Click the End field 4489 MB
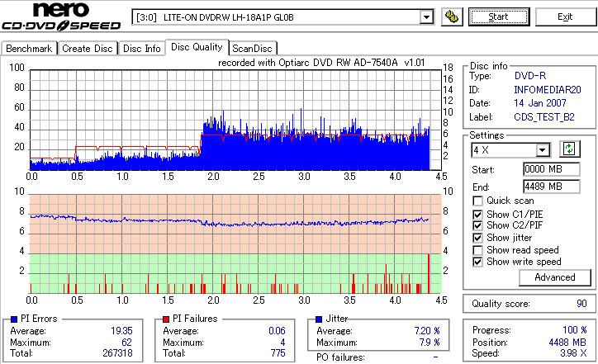 [552, 187]
